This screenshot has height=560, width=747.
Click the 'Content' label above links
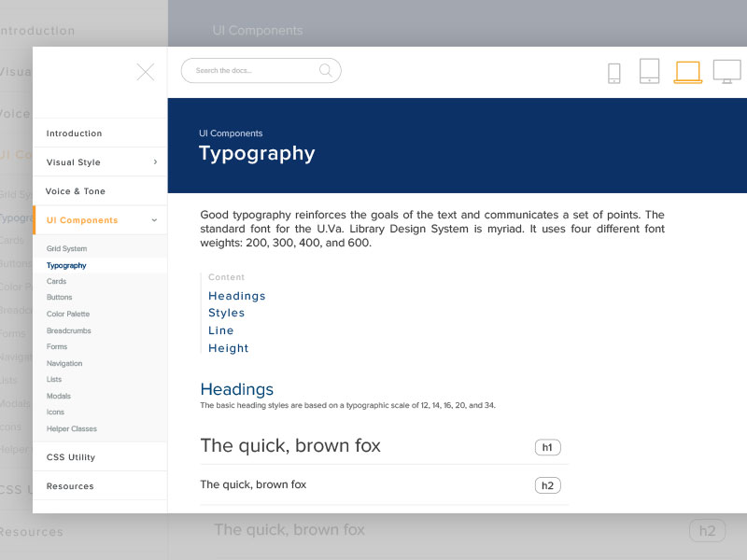[x=226, y=277]
